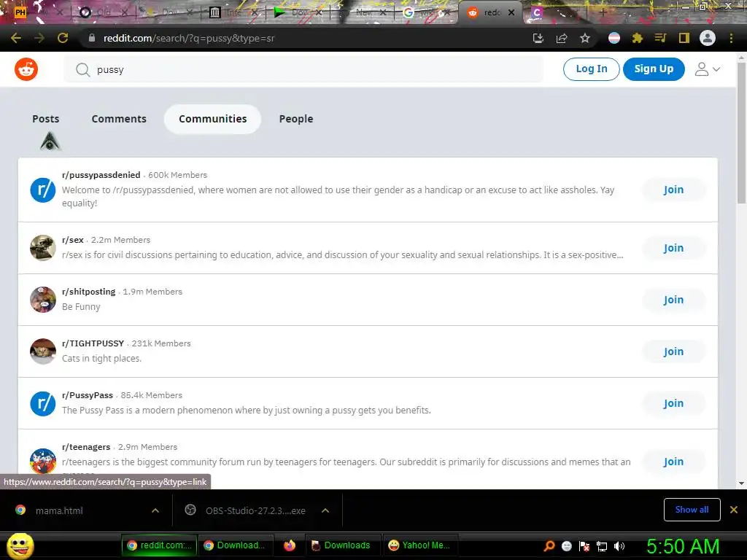Screen dimensions: 747x560
Task: Click the Reddit logo home icon
Action: 26,69
